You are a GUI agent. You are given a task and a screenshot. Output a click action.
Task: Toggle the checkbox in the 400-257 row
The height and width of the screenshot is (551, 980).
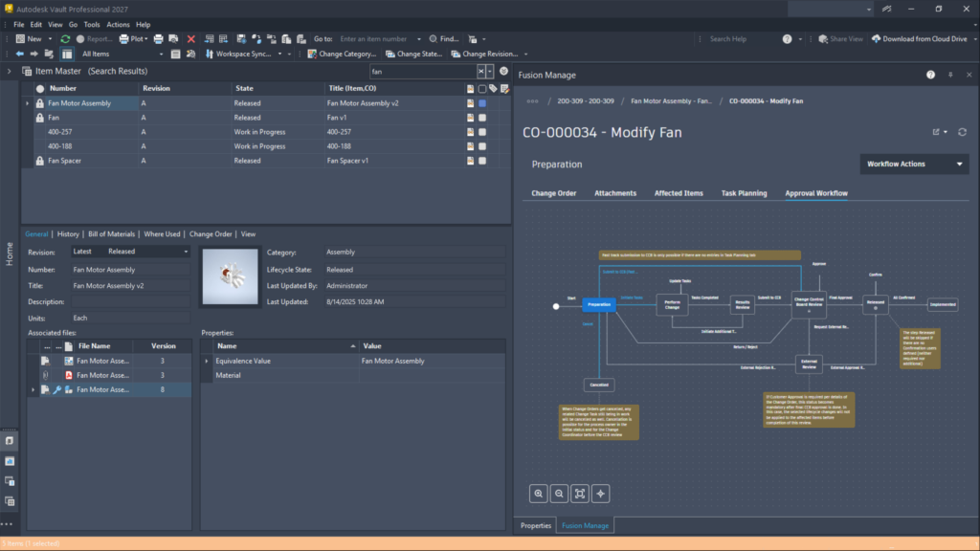click(482, 132)
